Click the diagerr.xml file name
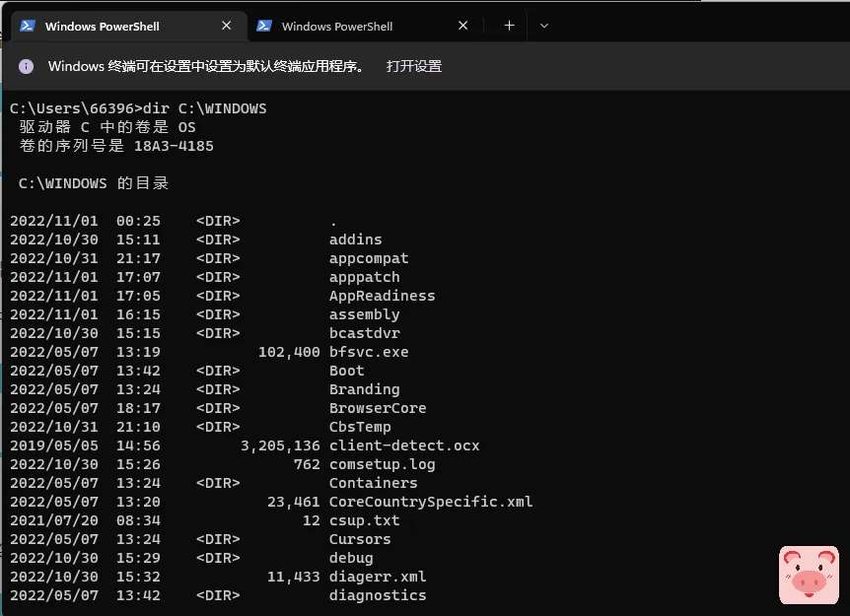This screenshot has height=616, width=850. 378,577
